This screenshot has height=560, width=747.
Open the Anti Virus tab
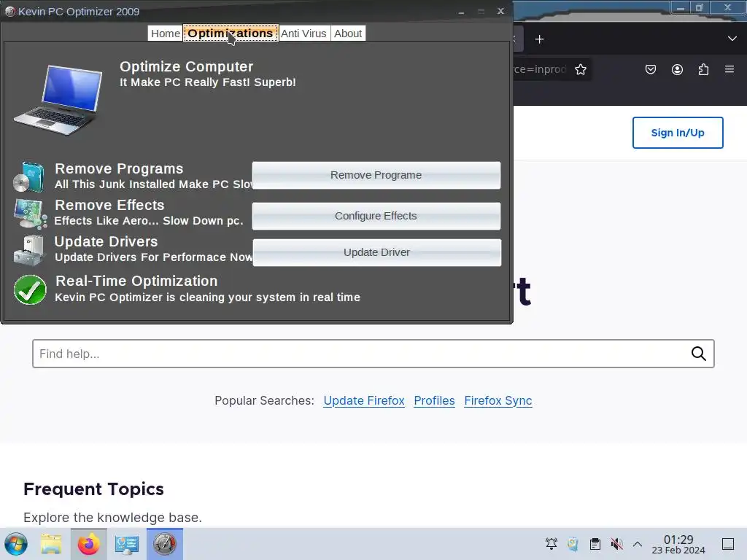pos(303,34)
